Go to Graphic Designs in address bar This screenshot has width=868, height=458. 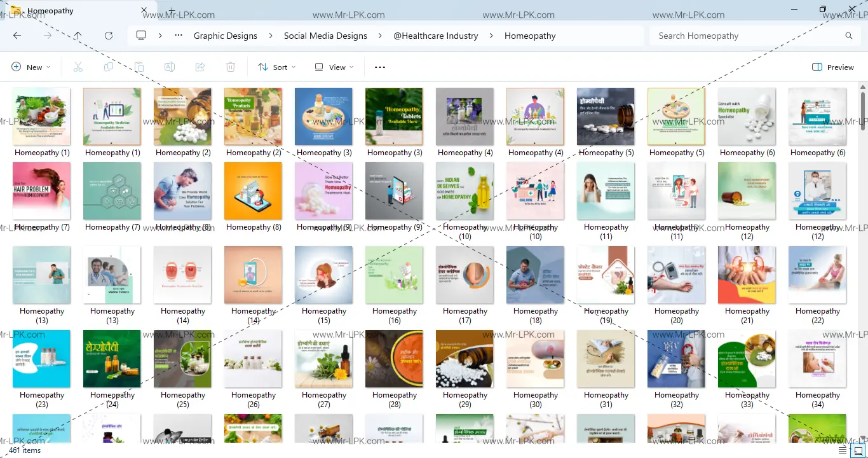[226, 36]
